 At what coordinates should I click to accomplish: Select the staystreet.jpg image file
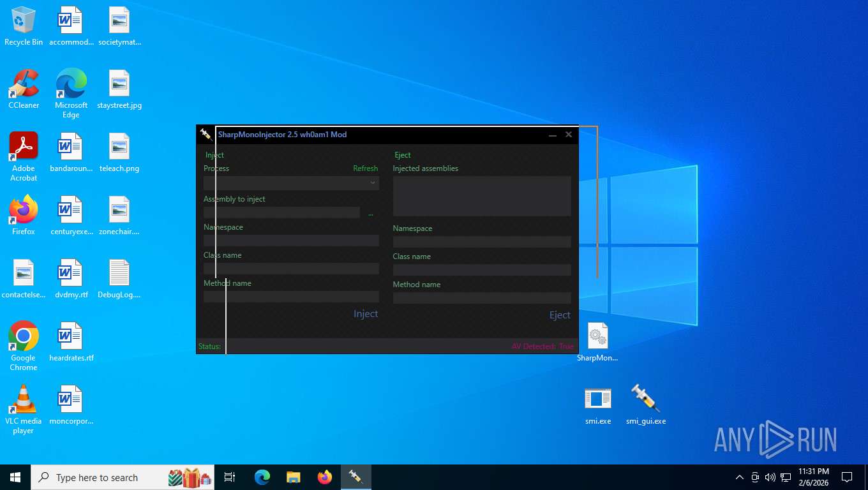click(x=119, y=90)
